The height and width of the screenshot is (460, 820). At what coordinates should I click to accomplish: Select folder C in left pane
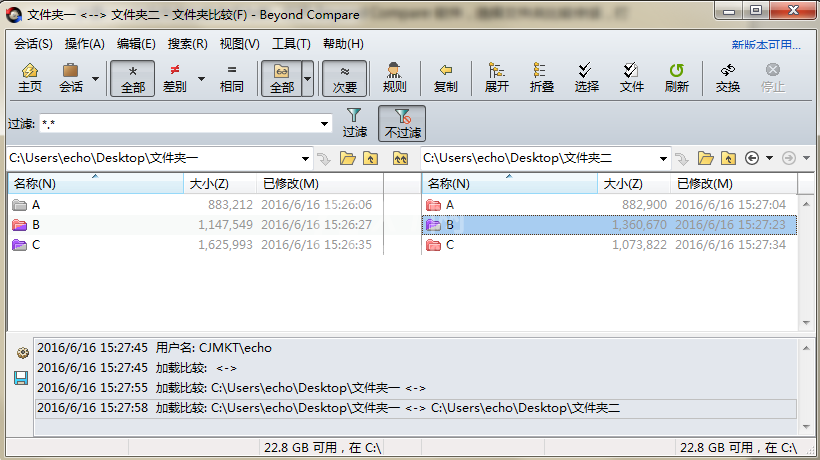pyautogui.click(x=196, y=245)
